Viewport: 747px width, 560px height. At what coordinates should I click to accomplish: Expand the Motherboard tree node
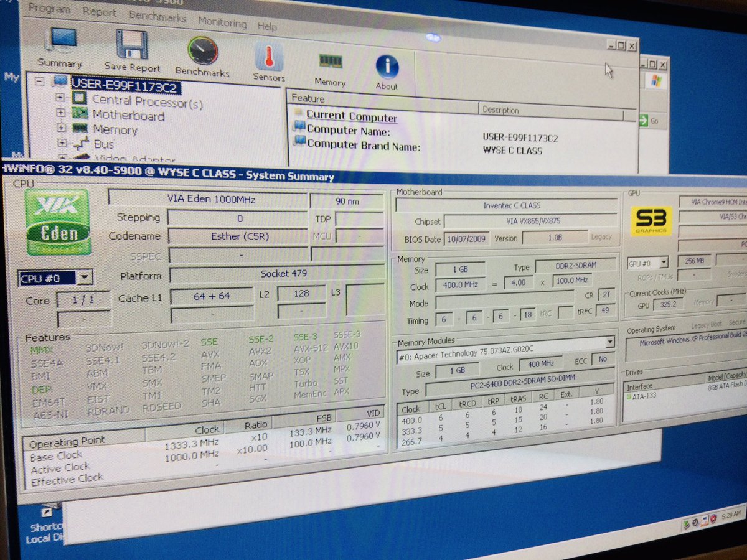click(x=60, y=112)
